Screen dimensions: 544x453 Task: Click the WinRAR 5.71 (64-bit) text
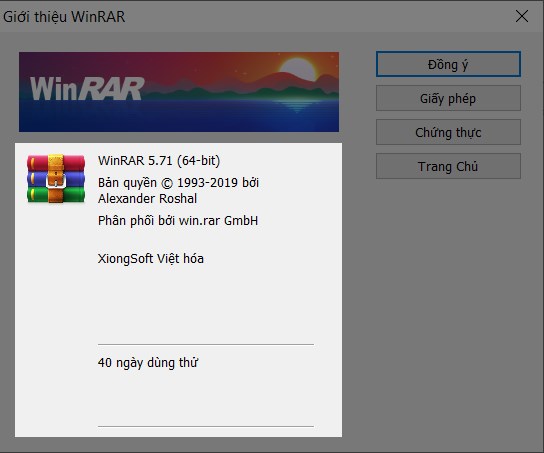coord(159,161)
